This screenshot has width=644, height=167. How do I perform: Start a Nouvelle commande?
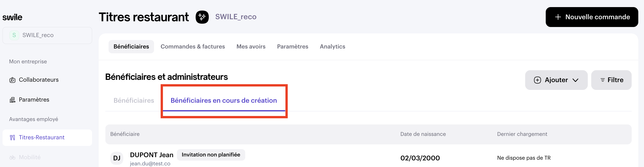[x=591, y=17]
